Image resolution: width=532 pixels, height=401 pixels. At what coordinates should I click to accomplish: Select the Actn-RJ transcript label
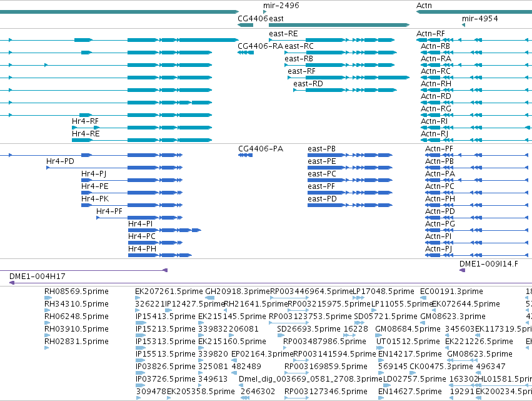pyautogui.click(x=434, y=134)
